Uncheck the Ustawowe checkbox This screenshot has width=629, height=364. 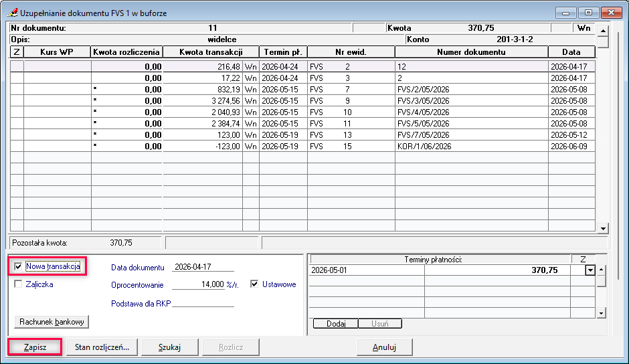click(254, 284)
